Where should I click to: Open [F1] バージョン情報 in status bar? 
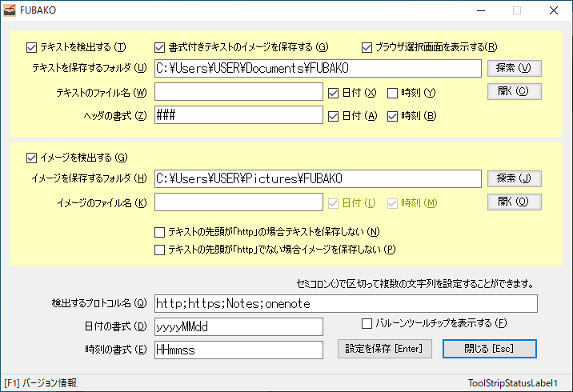click(41, 383)
